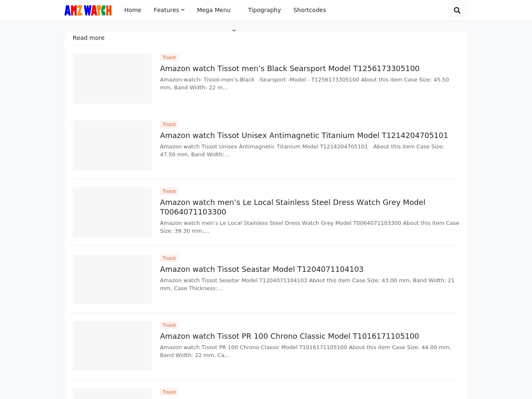Click Tissot tag above Black Searsport post

click(169, 57)
